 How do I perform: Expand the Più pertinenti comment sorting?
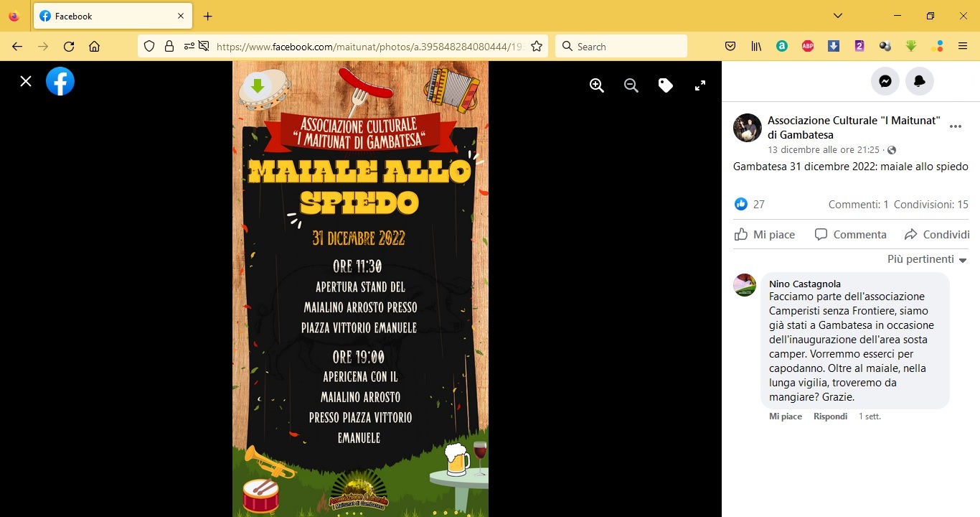pos(927,259)
